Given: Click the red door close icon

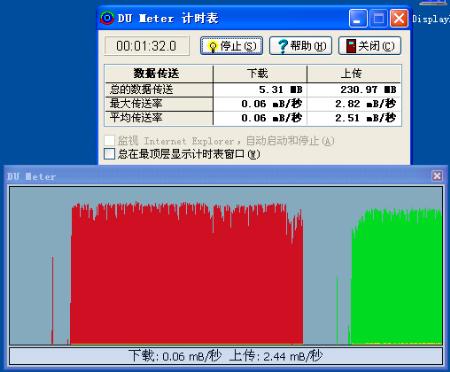Looking at the screenshot, I should pyautogui.click(x=351, y=46).
